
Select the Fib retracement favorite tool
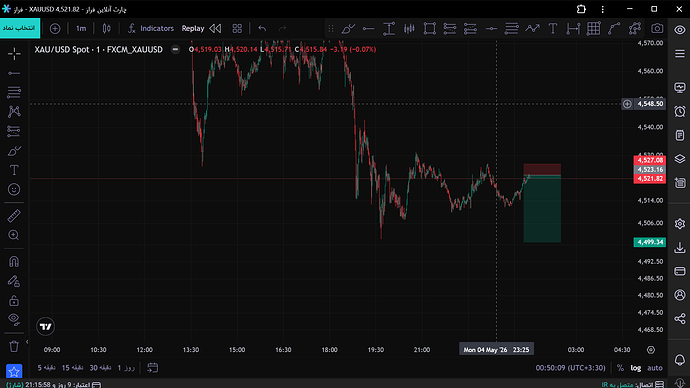tap(511, 29)
